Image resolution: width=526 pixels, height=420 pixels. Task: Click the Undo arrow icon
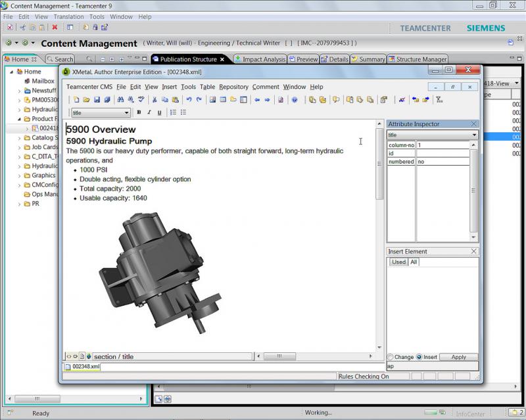pos(189,100)
